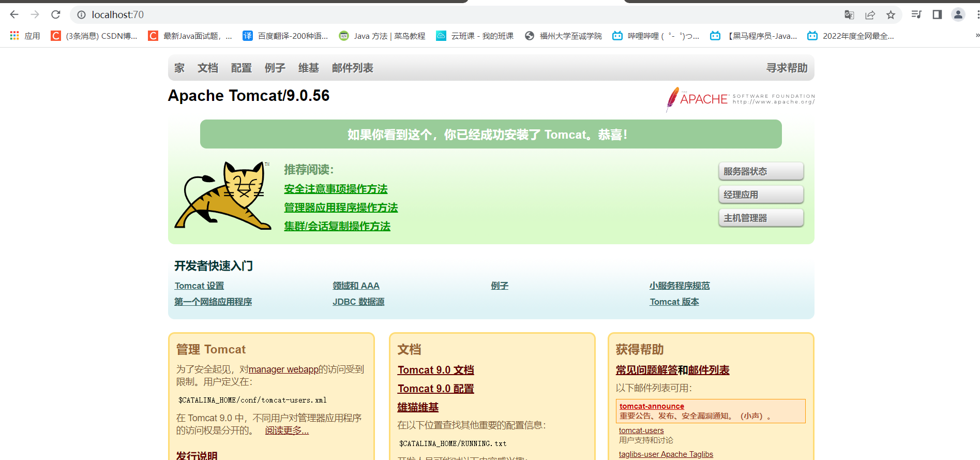
Task: Open the 哔哩哔哩 bookmark
Action: click(656, 36)
